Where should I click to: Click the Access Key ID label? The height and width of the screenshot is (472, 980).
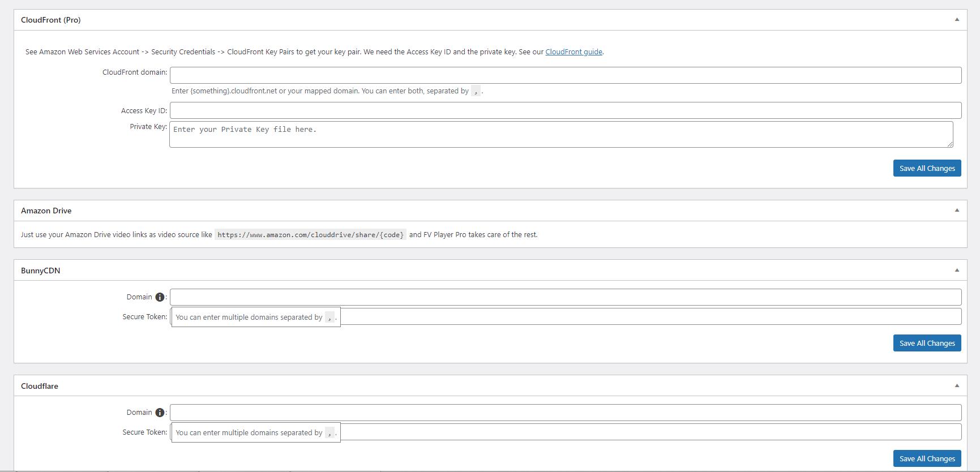(144, 111)
